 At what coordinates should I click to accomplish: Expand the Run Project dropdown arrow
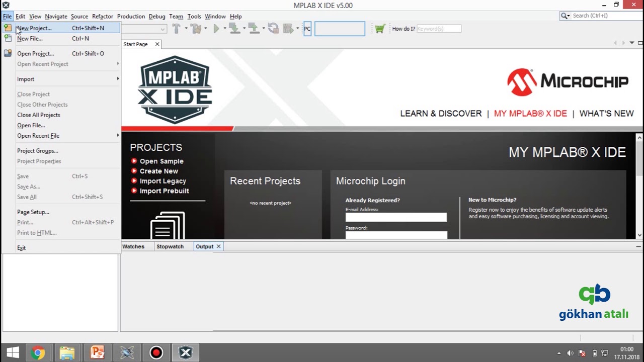point(224,29)
